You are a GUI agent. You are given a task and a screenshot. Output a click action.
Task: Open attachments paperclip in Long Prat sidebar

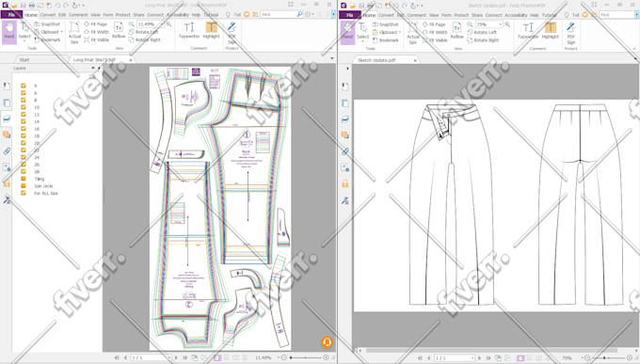click(x=7, y=151)
